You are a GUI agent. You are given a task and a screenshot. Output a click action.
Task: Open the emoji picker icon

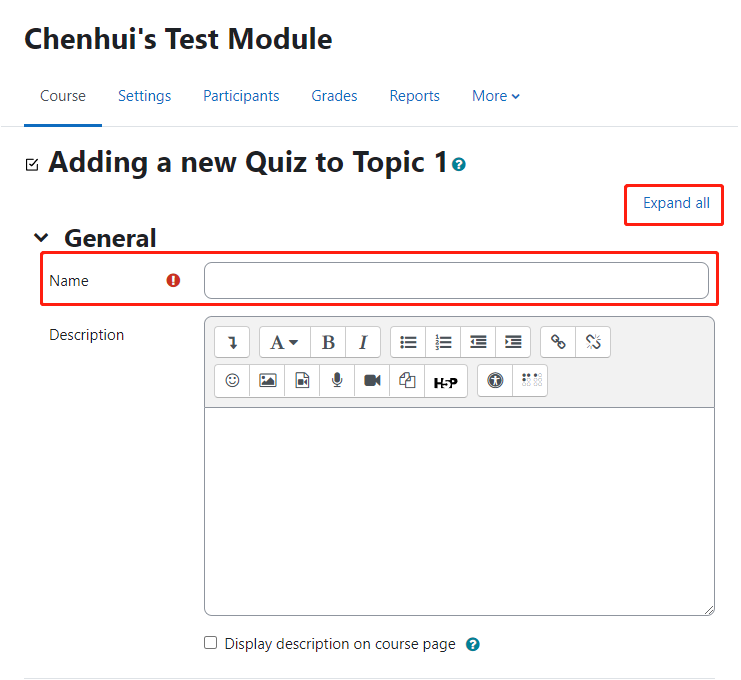point(232,380)
